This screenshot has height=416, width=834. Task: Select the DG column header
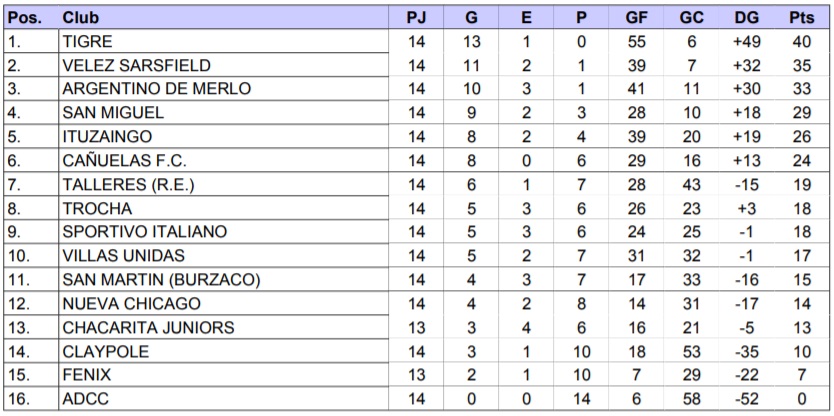click(x=746, y=19)
